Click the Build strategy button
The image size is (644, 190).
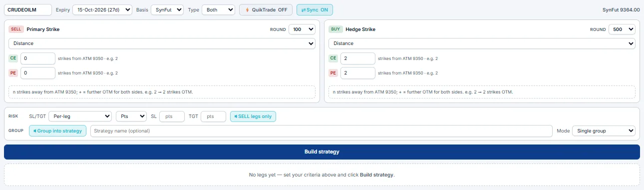click(322, 152)
